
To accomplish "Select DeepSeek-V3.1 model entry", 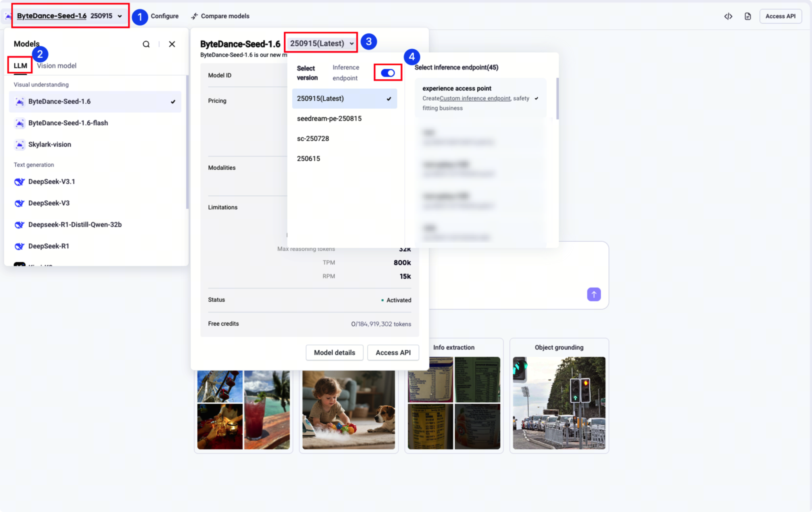I will click(52, 182).
